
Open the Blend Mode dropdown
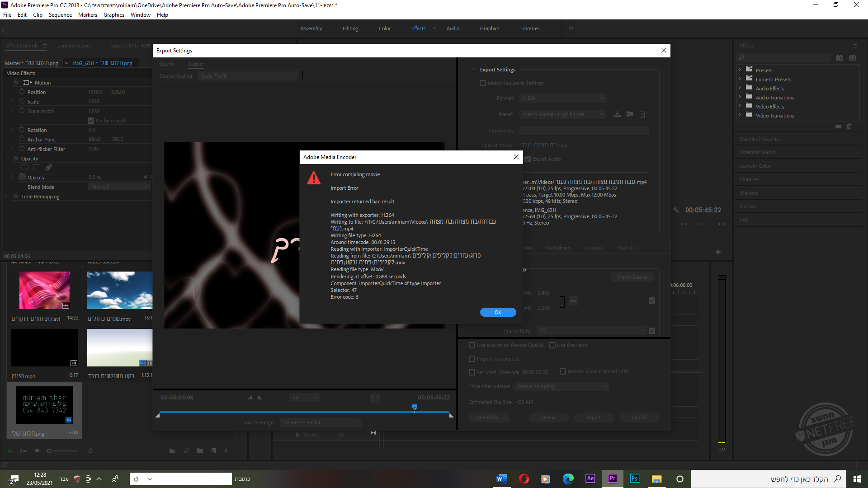click(119, 187)
